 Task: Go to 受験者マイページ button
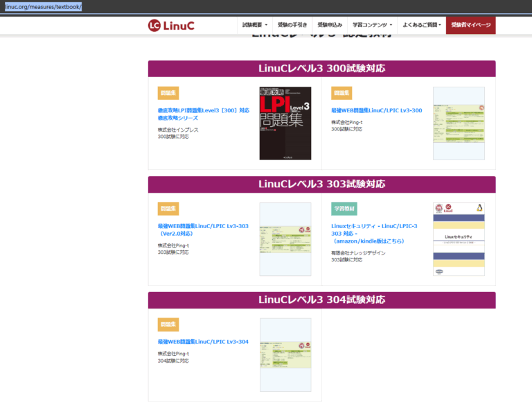coord(470,25)
